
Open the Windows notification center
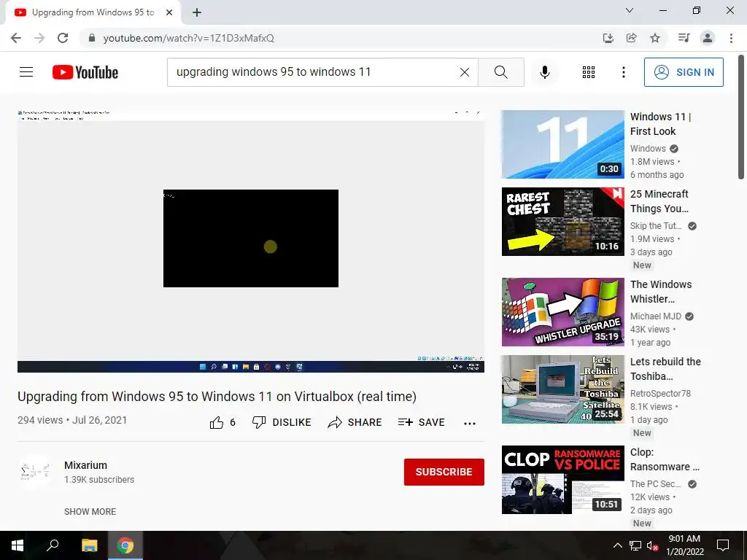click(723, 545)
